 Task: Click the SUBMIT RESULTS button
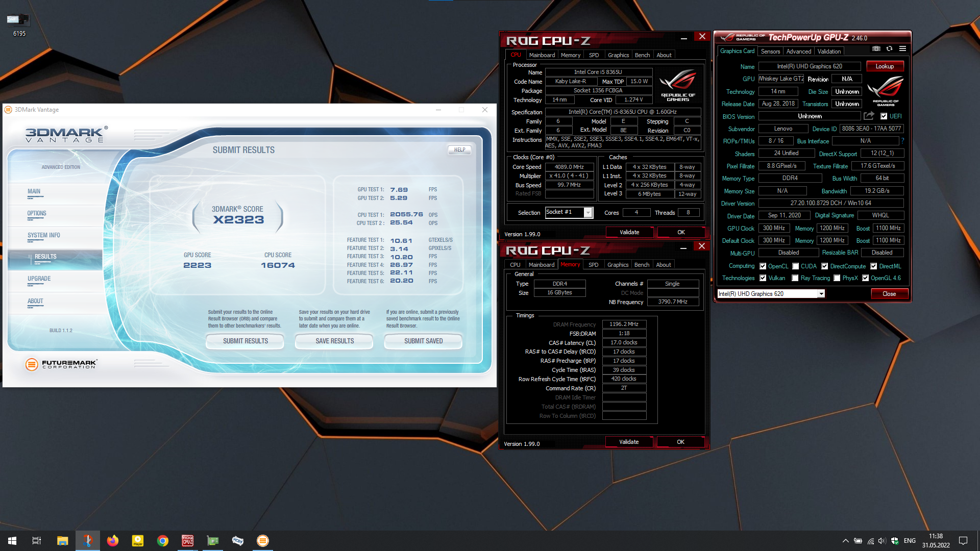[x=245, y=341]
